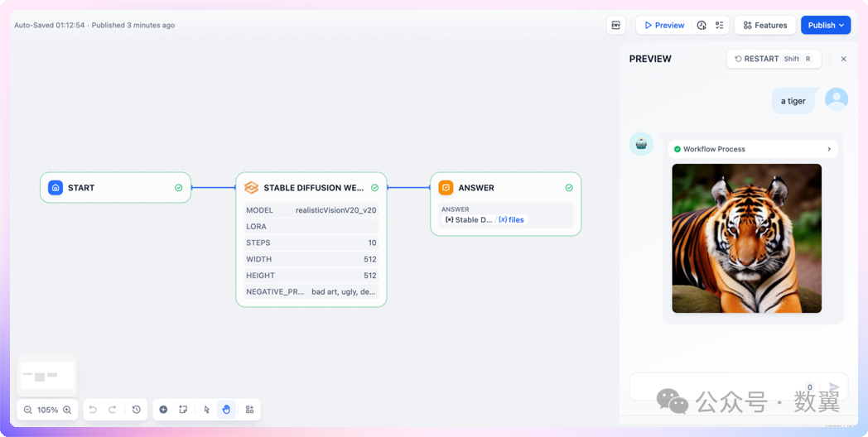Screen dimensions: 868x437
Task: Click the canvas minimap thumbnail
Action: [x=47, y=376]
